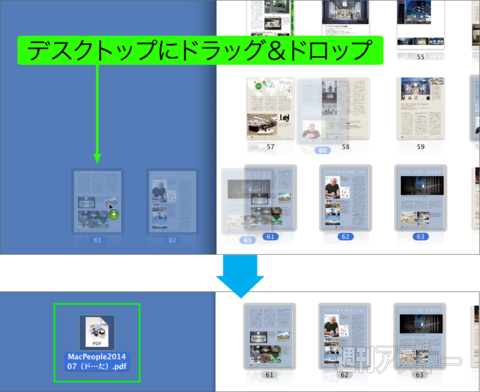This screenshot has width=480, height=392.
Task: Select the page 55 thumbnail
Action: (x=421, y=24)
